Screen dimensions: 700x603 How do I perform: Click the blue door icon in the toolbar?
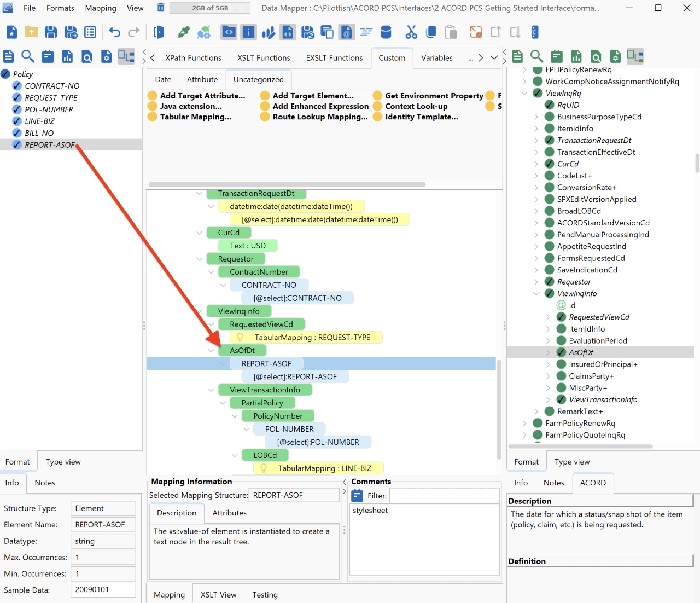click(159, 32)
